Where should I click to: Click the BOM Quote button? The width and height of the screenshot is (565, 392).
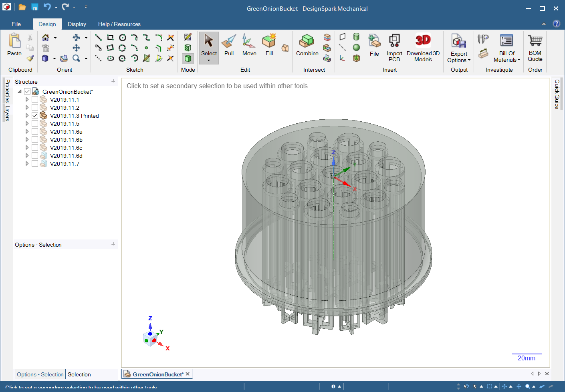pos(535,47)
